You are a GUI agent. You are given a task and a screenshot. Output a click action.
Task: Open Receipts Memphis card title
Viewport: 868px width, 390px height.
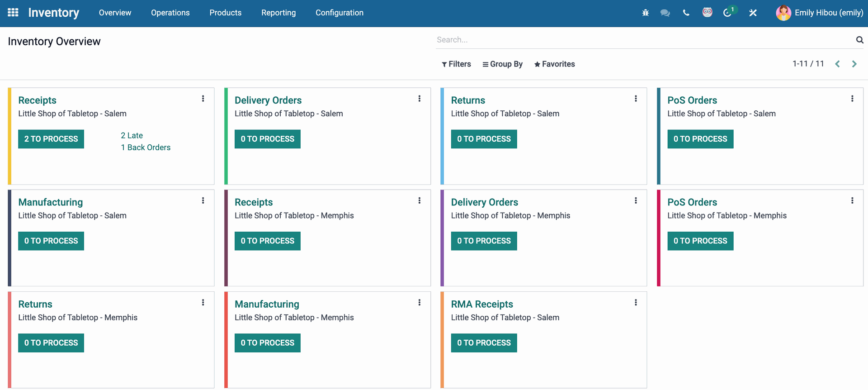[254, 202]
